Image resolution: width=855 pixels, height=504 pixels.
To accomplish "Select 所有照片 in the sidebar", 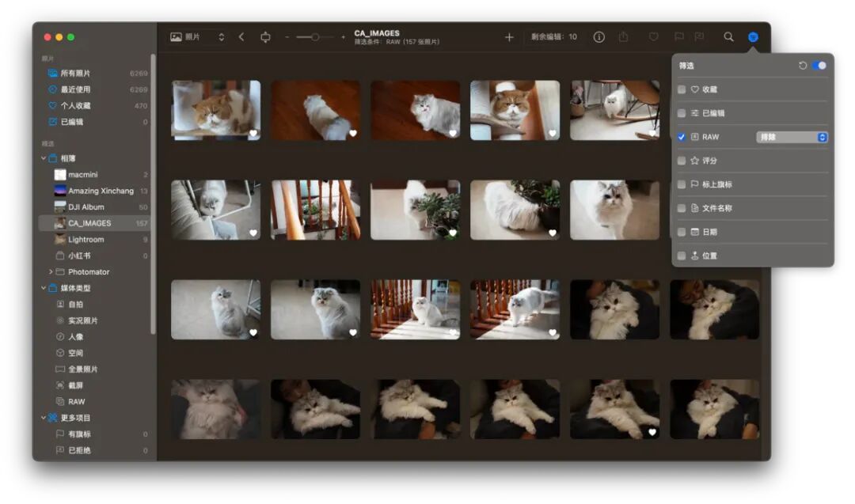I will click(x=94, y=74).
